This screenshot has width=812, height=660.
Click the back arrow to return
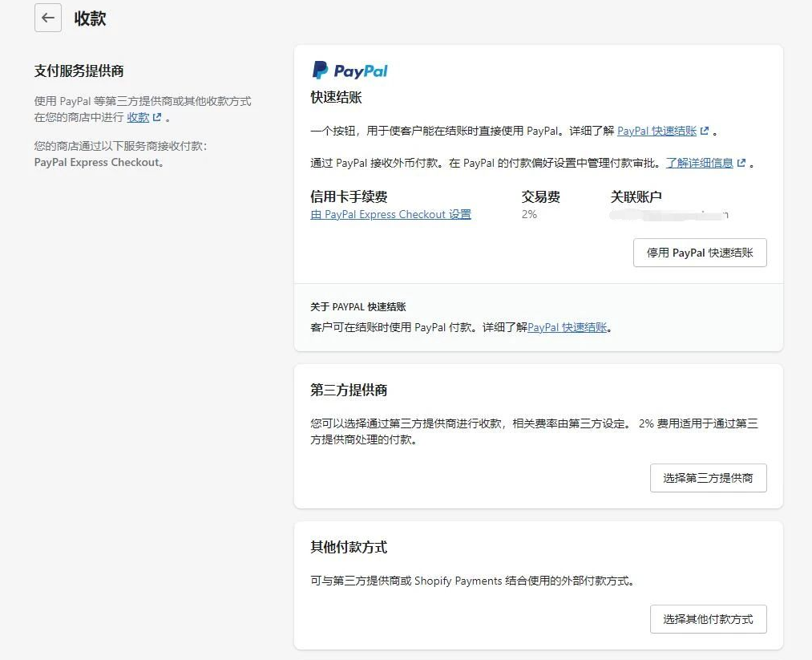[47, 18]
